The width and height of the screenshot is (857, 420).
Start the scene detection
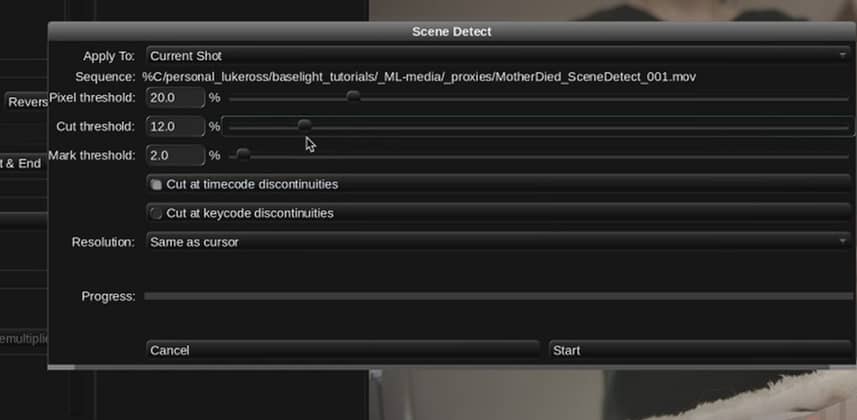coord(700,350)
